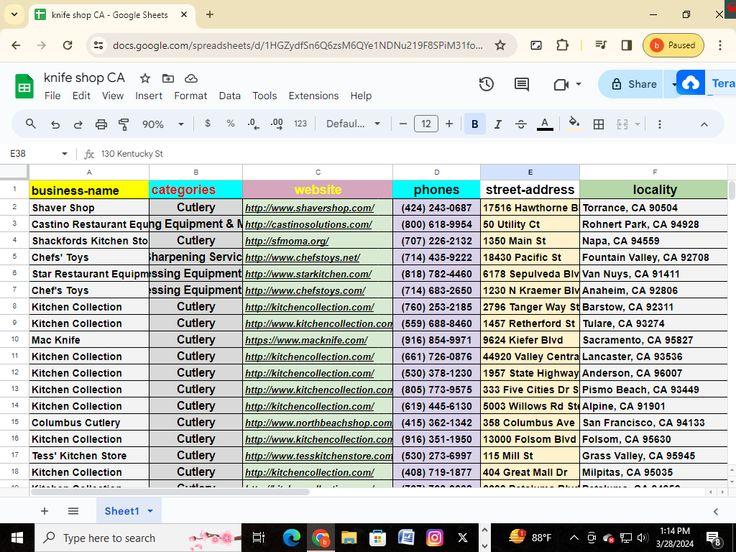Select the Paint format tool
736x552 pixels.
pos(124,124)
